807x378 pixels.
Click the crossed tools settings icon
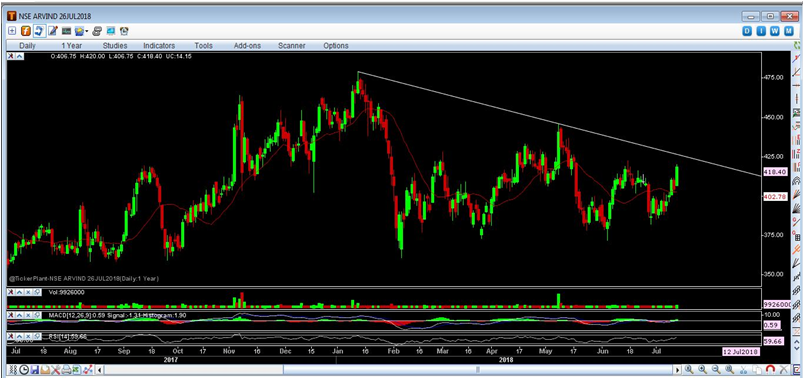coord(56,370)
